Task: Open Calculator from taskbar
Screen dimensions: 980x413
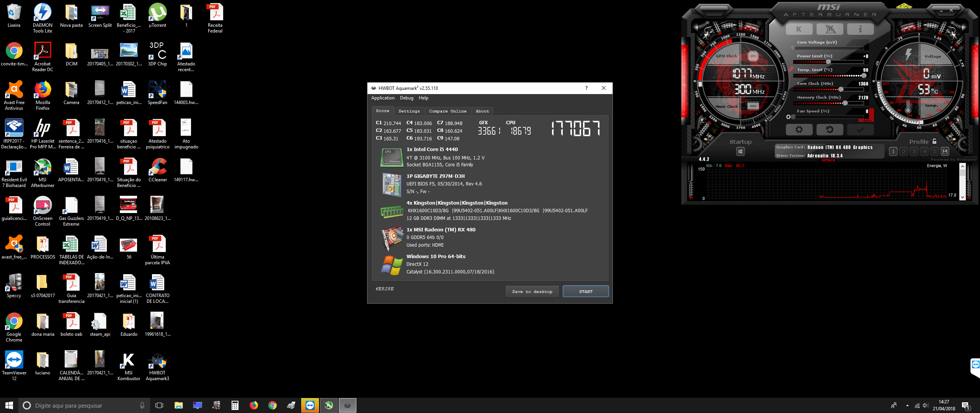Action: 235,405
